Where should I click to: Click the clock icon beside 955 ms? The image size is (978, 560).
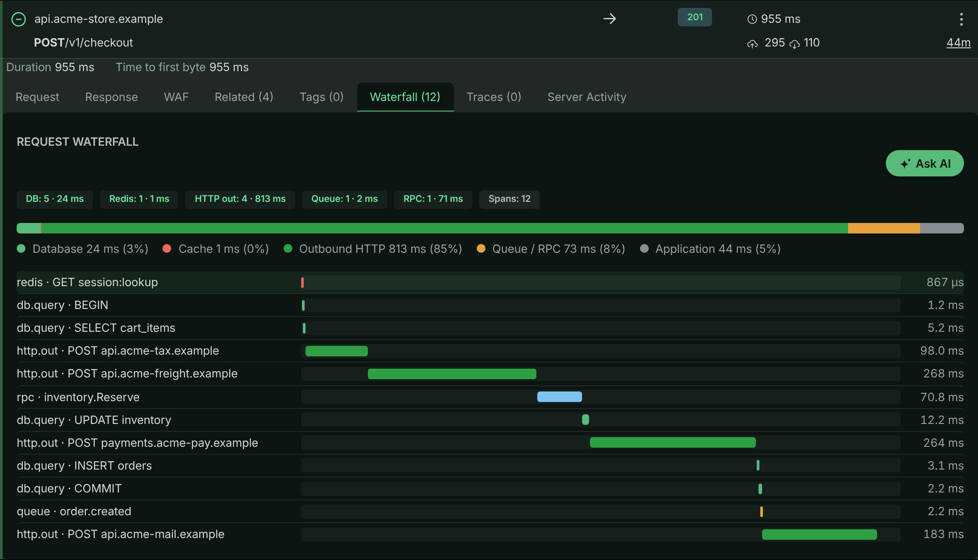point(752,19)
